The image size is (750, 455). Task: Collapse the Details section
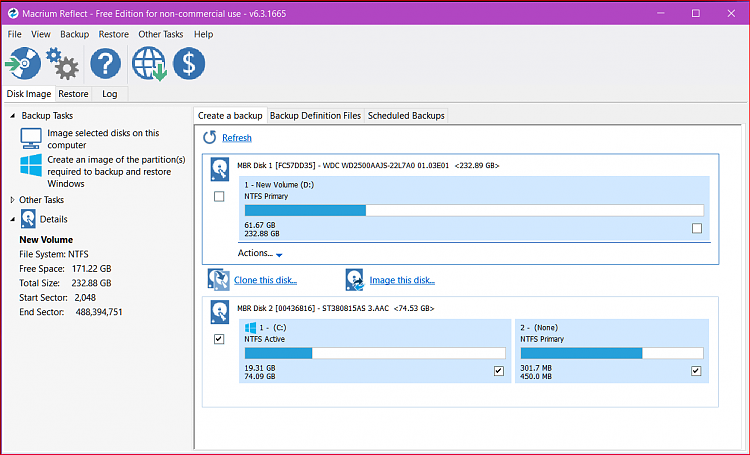point(12,220)
